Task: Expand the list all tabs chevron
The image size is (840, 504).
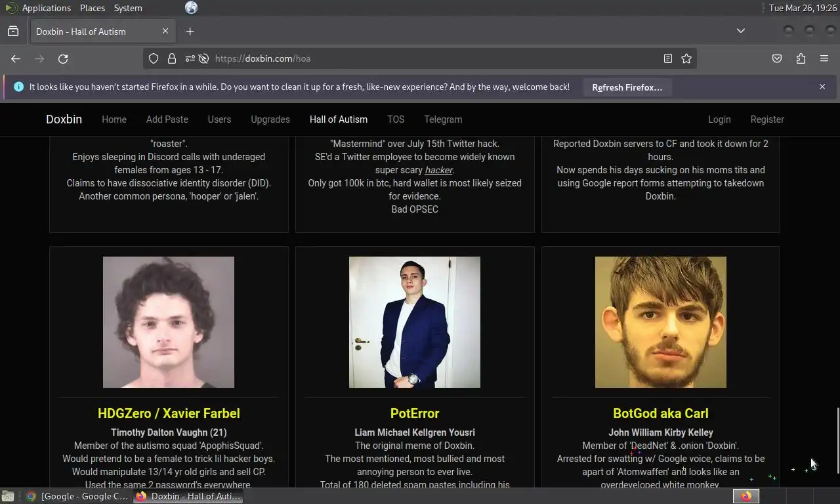Action: click(x=741, y=31)
